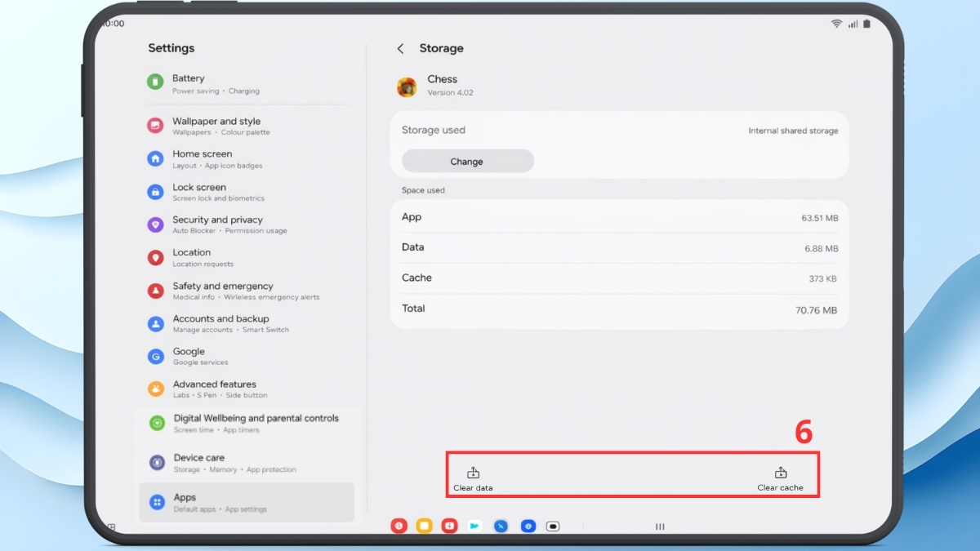Screen dimensions: 980x551
Task: Click the Cache row value 373 KB
Action: pos(823,279)
